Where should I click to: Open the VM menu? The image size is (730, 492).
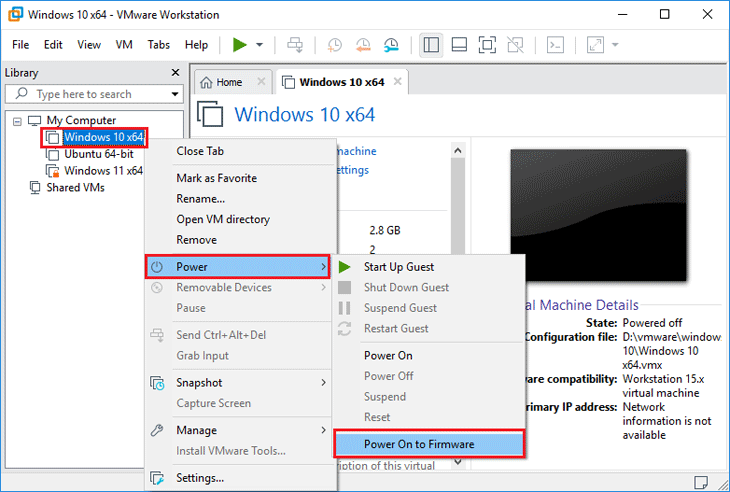pyautogui.click(x=124, y=45)
